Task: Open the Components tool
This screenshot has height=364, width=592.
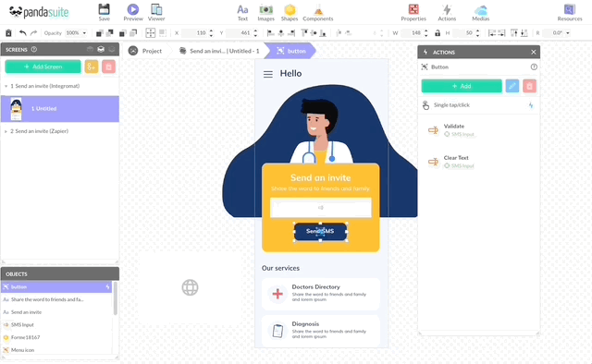Action: coord(318,12)
